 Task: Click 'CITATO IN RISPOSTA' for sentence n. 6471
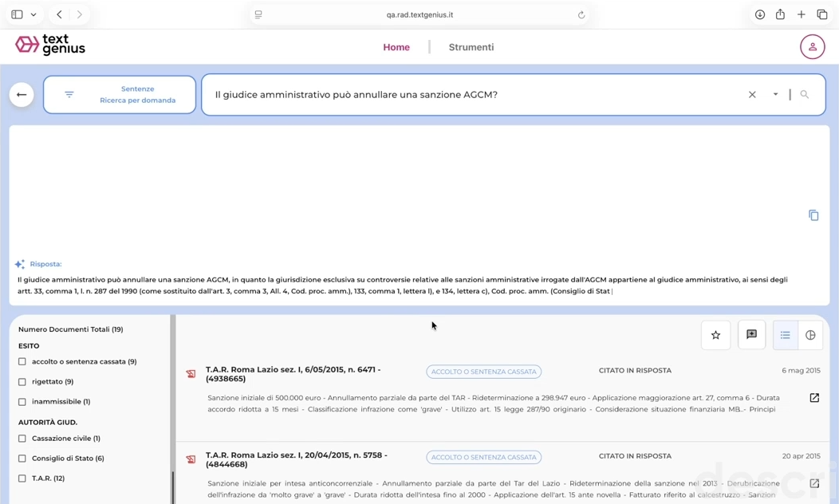click(635, 370)
